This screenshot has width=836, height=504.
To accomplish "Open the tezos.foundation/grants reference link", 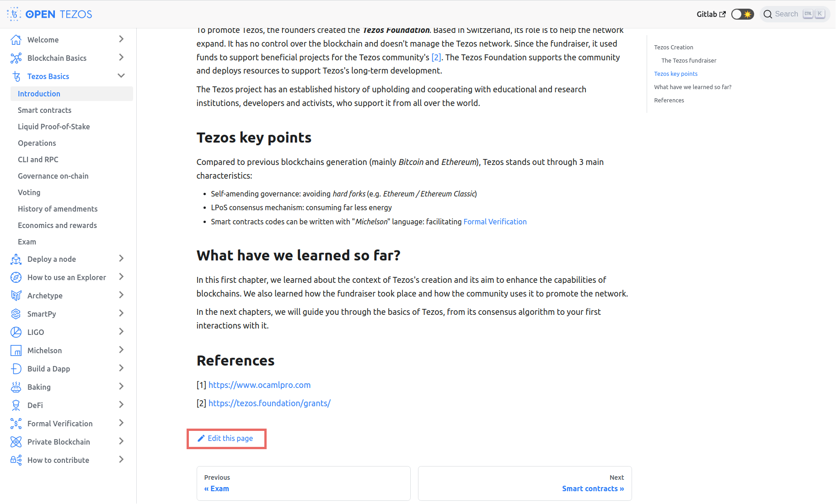I will coord(269,403).
